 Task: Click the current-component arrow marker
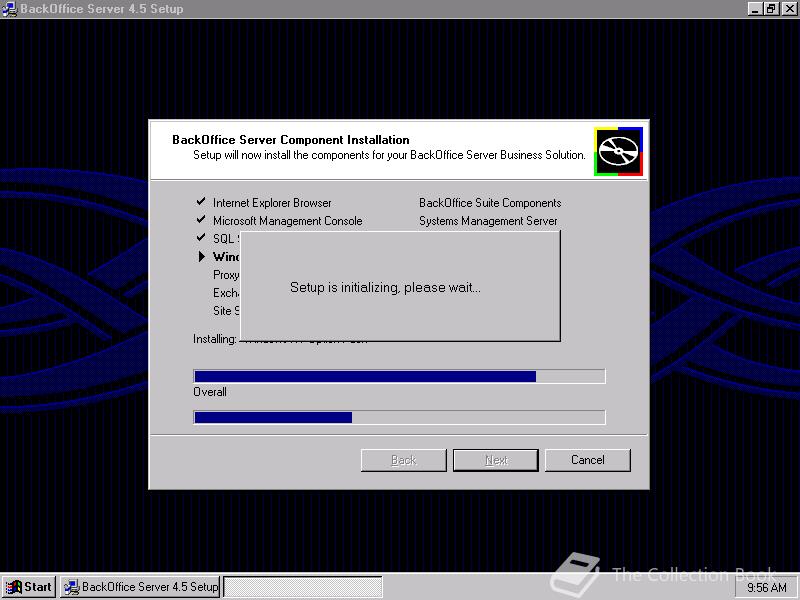point(202,256)
